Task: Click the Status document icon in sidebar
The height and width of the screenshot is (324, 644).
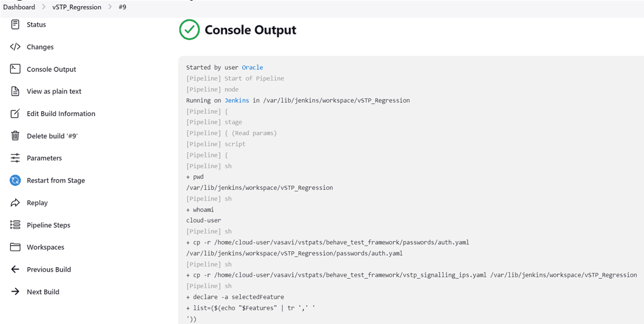Action: click(x=15, y=24)
